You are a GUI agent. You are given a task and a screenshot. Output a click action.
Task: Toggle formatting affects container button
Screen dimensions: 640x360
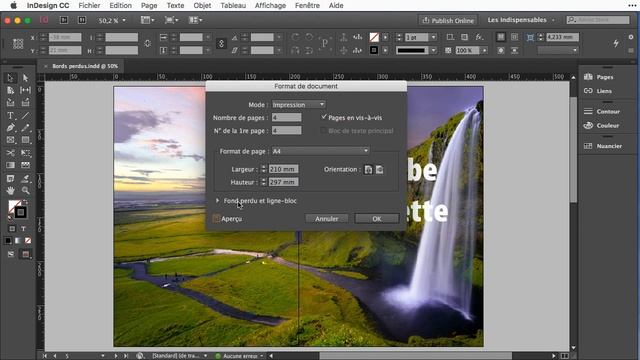coord(12,229)
